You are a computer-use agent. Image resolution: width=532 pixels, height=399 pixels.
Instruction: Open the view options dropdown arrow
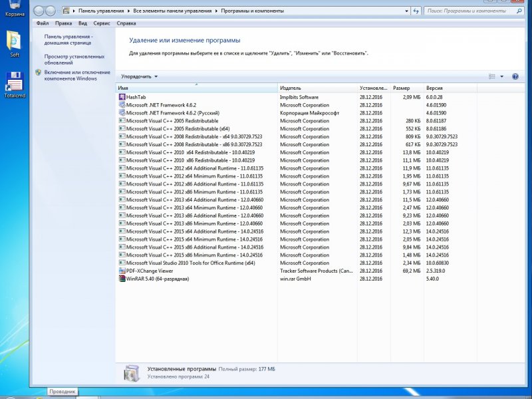[502, 76]
